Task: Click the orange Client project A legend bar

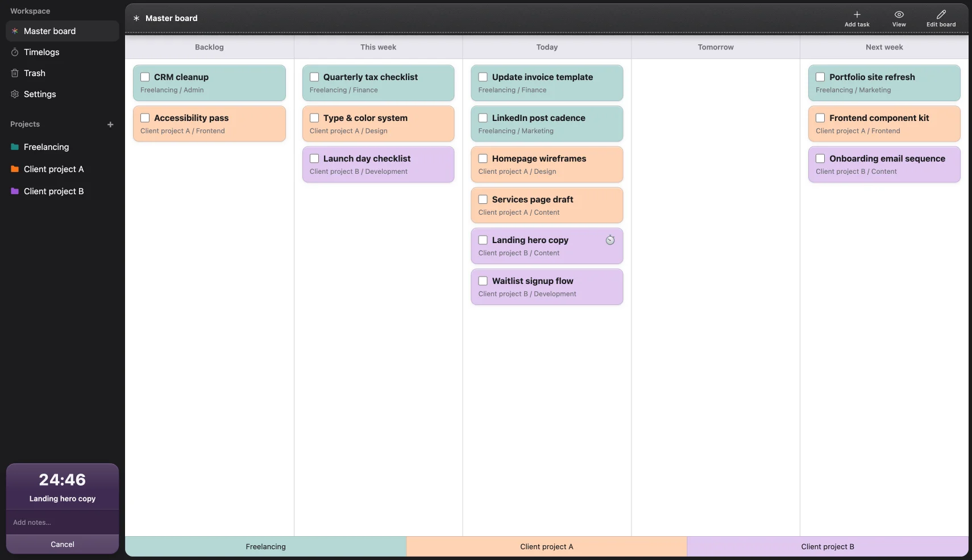Action: pos(547,546)
